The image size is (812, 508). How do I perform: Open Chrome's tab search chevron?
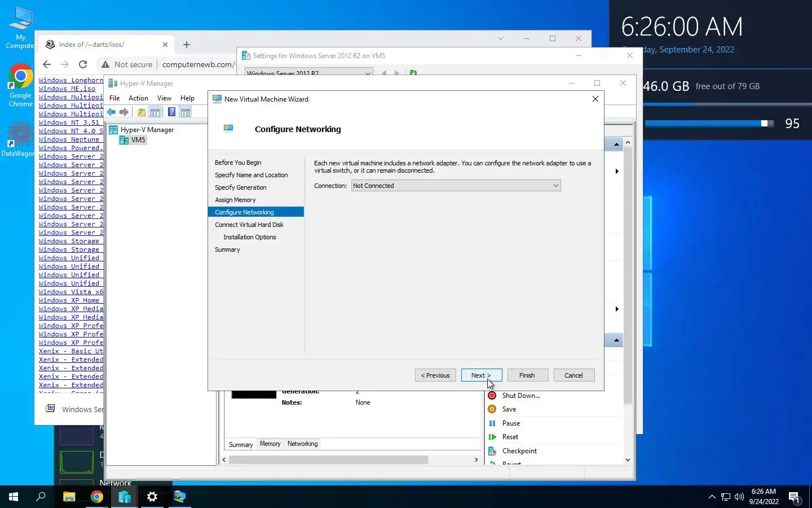pyautogui.click(x=500, y=38)
